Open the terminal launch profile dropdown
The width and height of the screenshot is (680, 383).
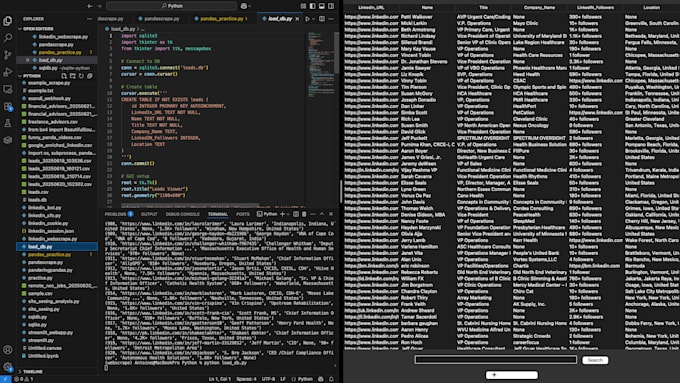[288, 214]
